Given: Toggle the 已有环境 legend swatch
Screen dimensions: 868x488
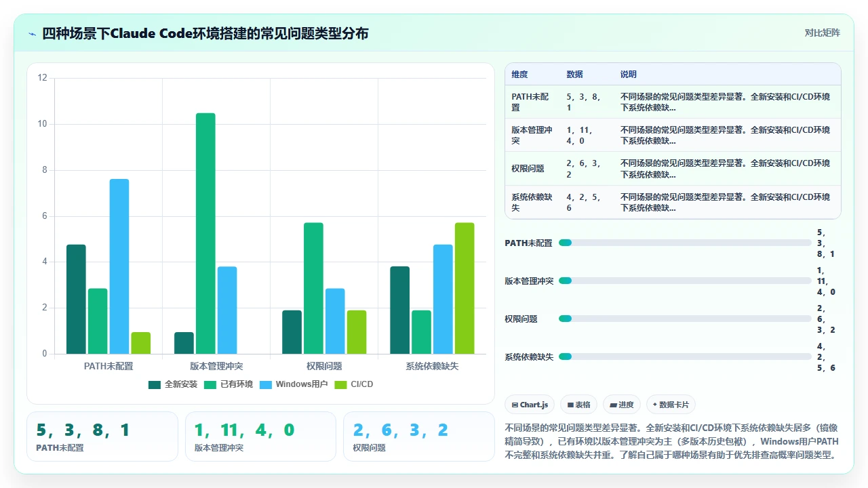Looking at the screenshot, I should pyautogui.click(x=210, y=384).
